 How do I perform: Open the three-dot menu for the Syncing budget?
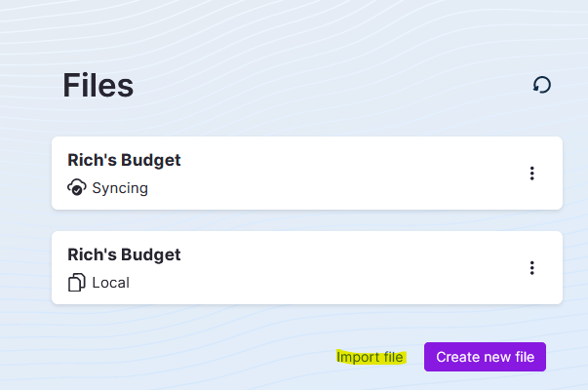[531, 174]
